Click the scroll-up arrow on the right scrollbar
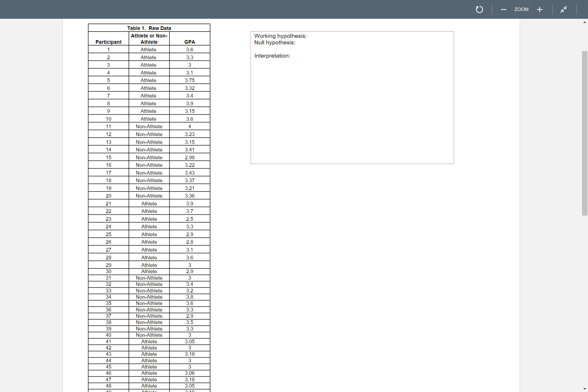The width and height of the screenshot is (588, 392). pyautogui.click(x=585, y=22)
